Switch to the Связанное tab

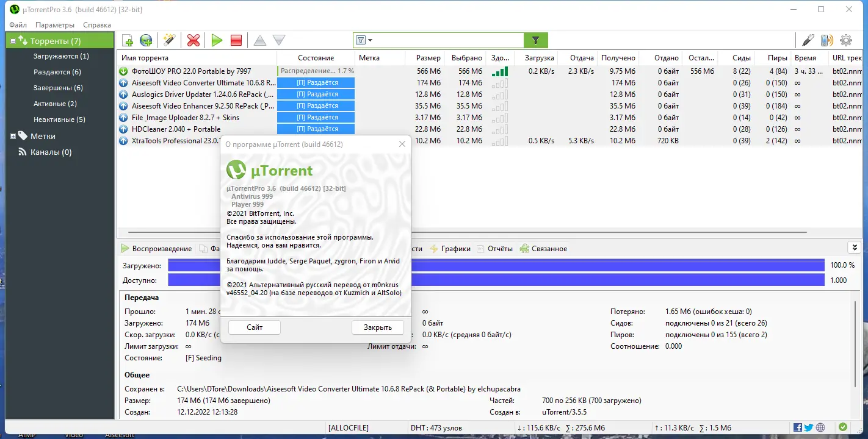544,249
